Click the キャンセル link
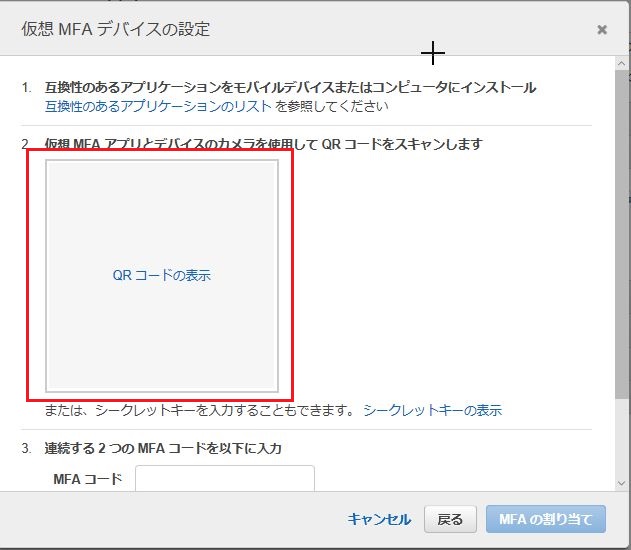The image size is (631, 550). tap(379, 519)
